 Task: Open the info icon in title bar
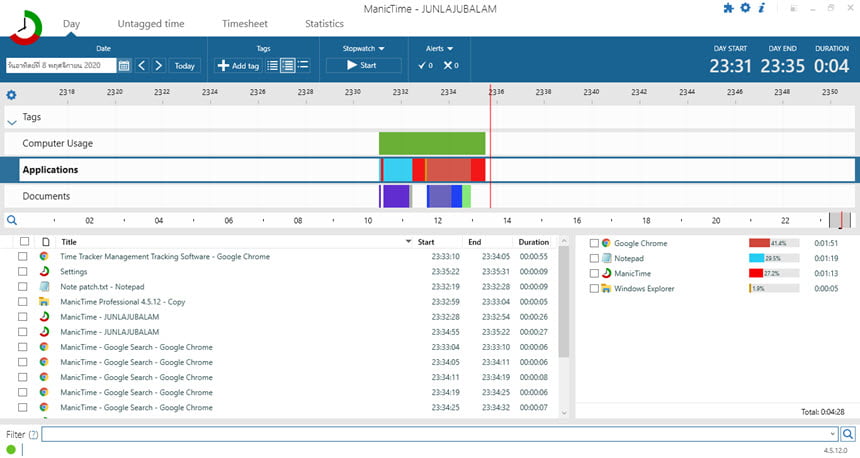pos(761,8)
